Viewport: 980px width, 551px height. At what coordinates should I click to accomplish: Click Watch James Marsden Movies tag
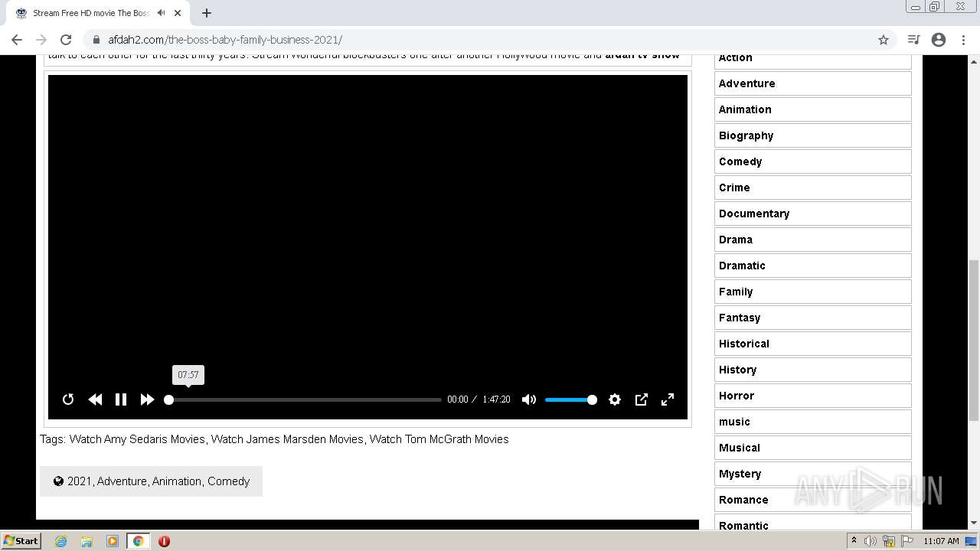click(287, 439)
